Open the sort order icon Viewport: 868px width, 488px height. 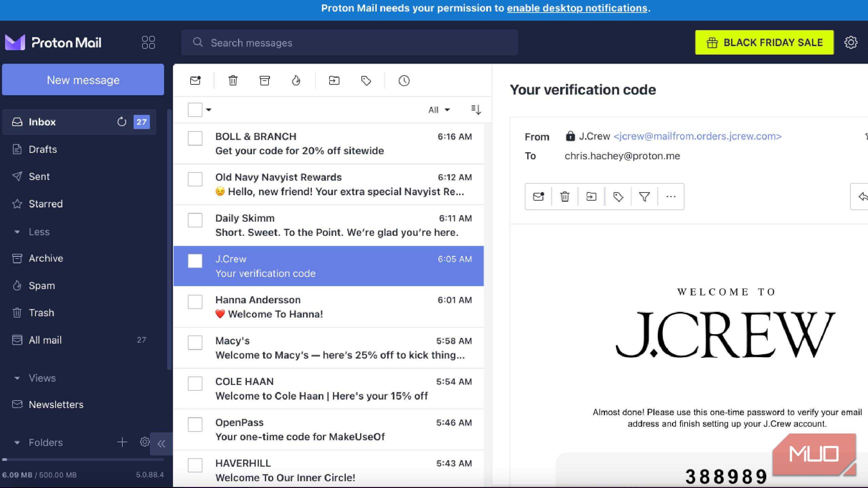coord(476,110)
